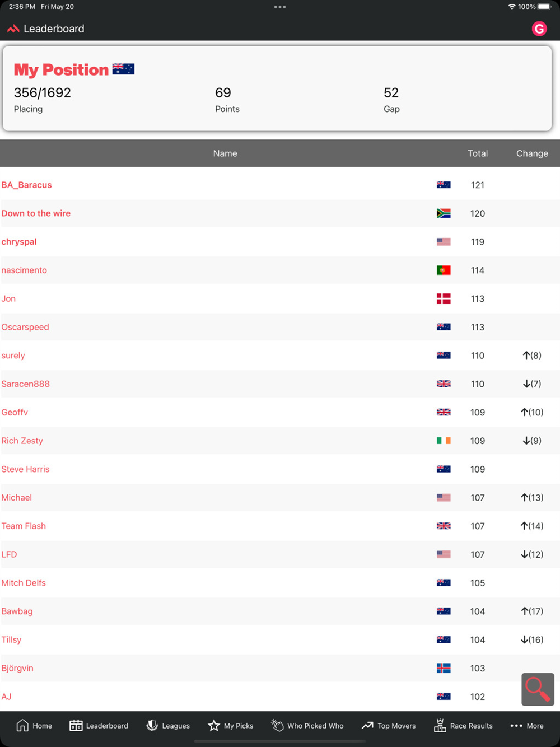Screen dimensions: 560x747
Task: Open the user profile avatar G
Action: [539, 29]
